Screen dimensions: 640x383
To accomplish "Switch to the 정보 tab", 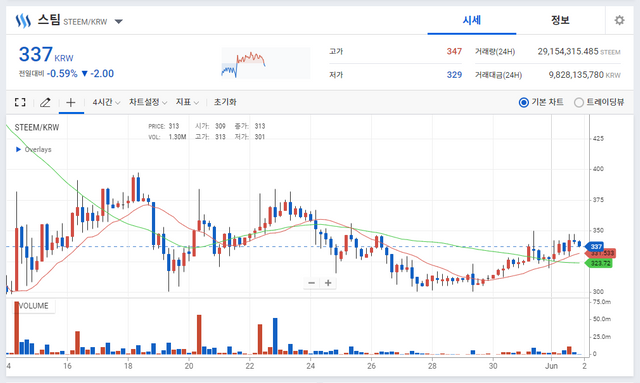I will pos(560,20).
